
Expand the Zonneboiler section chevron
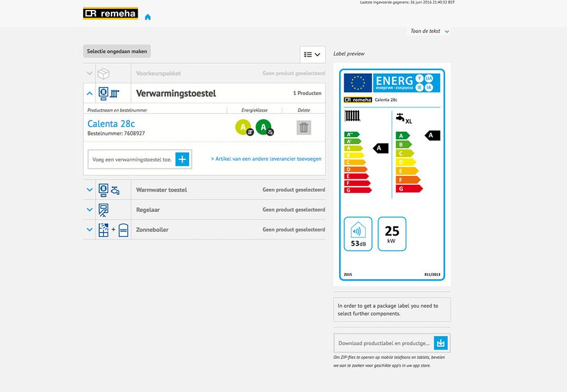tap(89, 230)
